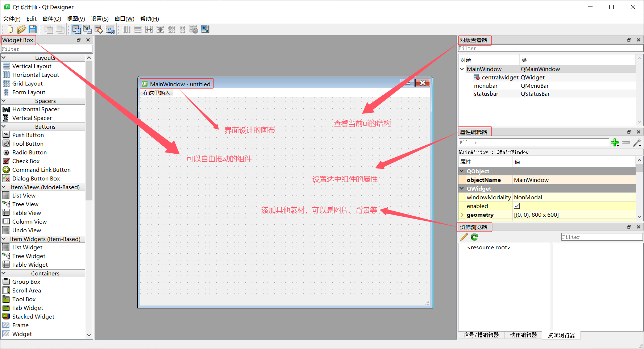Toggle the enabled property checkbox
This screenshot has height=349, width=644.
click(x=517, y=206)
